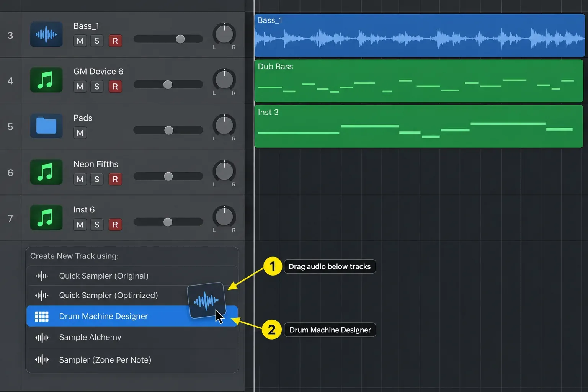The image size is (588, 392).
Task: Click the Drum Machine Designer grid icon
Action: [42, 316]
